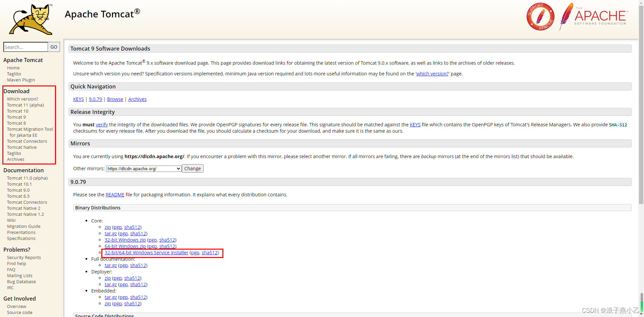
Task: Open Mailing Lists link
Action: click(19, 275)
